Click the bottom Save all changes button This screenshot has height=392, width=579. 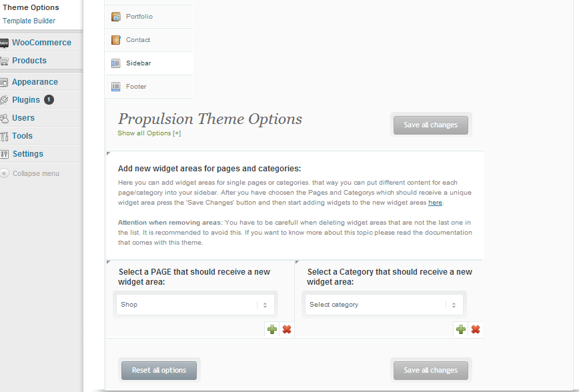tap(430, 370)
